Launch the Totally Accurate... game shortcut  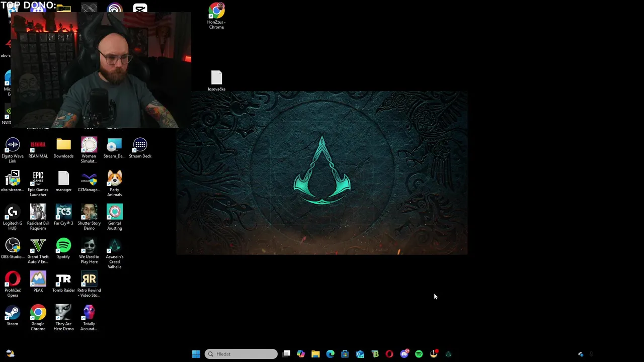tap(89, 318)
